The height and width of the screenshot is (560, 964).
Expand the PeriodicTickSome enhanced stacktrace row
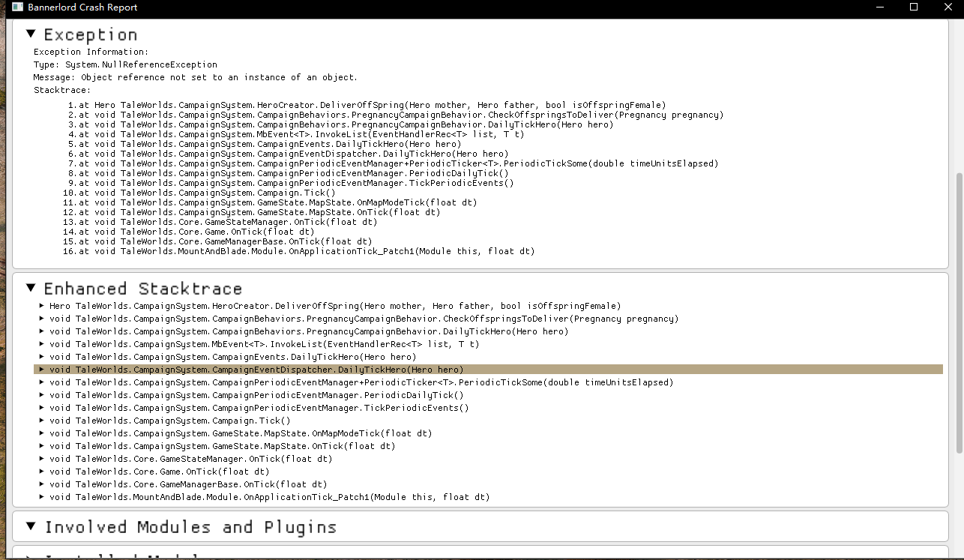tap(42, 382)
